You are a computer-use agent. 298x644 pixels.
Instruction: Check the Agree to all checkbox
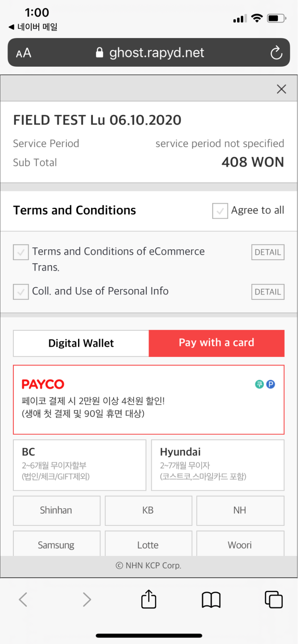220,211
